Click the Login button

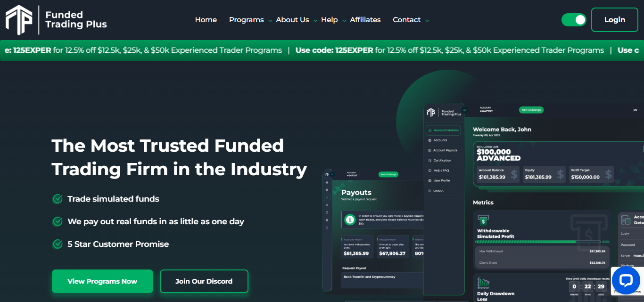coord(615,20)
